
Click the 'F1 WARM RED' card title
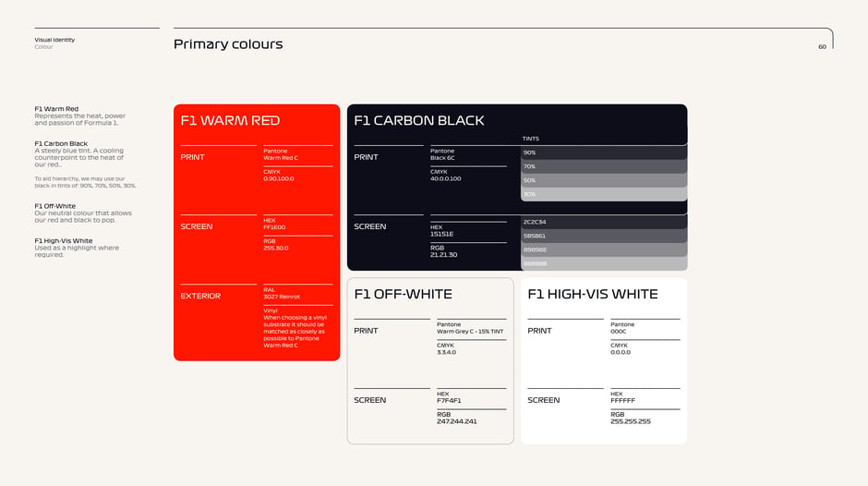click(230, 120)
